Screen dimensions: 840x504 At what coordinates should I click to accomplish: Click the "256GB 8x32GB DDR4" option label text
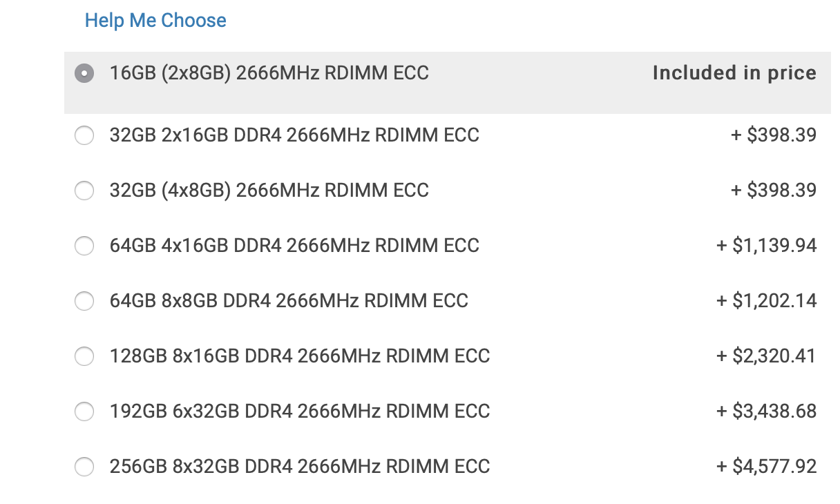pos(300,467)
